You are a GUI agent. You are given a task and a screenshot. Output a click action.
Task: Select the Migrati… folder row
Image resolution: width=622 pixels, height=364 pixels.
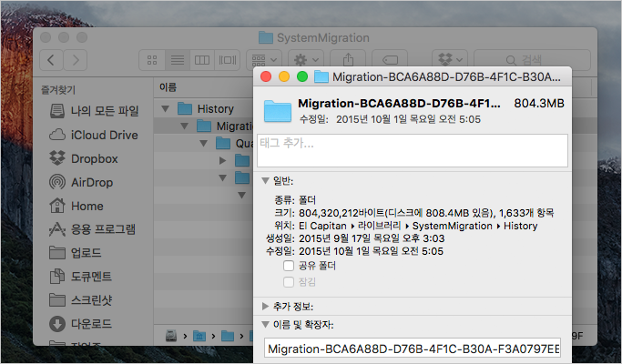(225, 126)
